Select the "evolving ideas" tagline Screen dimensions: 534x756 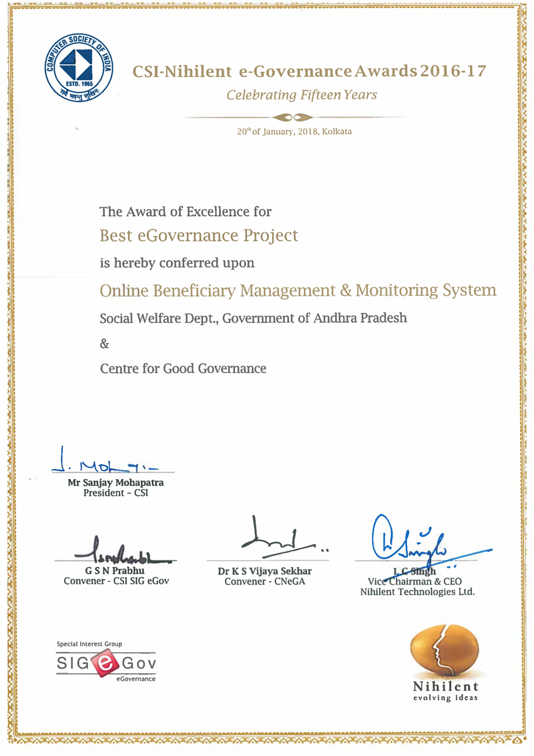446,698
